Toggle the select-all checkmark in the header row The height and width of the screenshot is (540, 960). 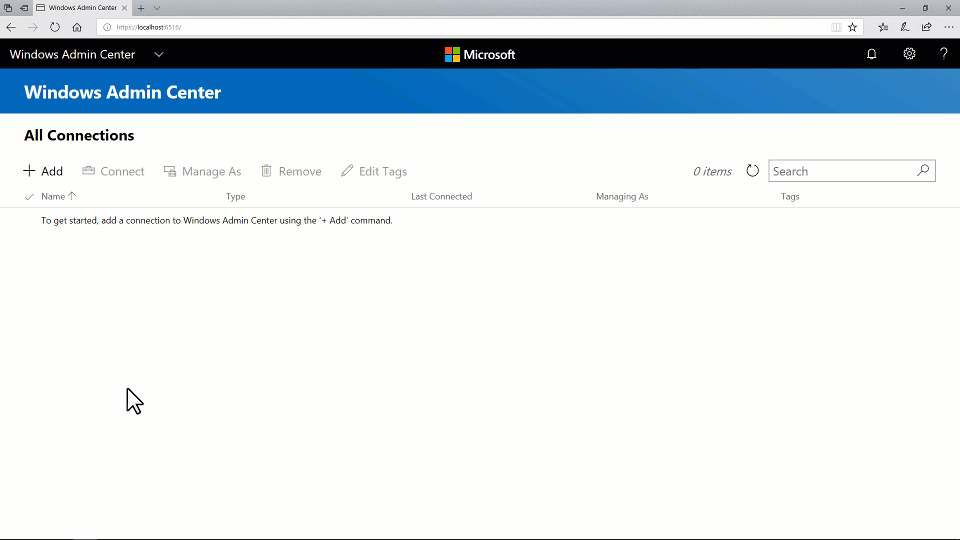pos(29,197)
